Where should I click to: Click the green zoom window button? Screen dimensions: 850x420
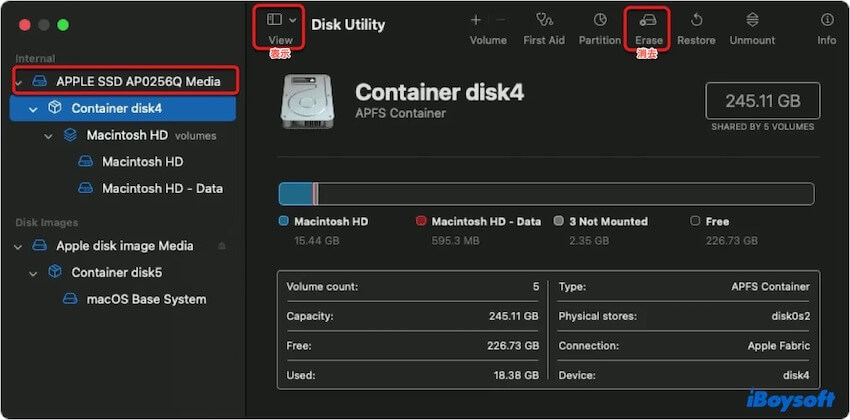click(x=63, y=25)
